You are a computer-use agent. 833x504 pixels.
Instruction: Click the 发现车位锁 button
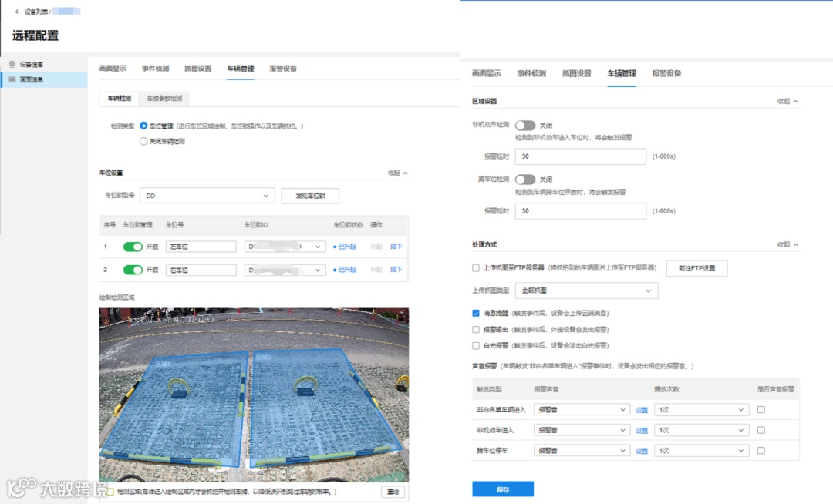310,196
